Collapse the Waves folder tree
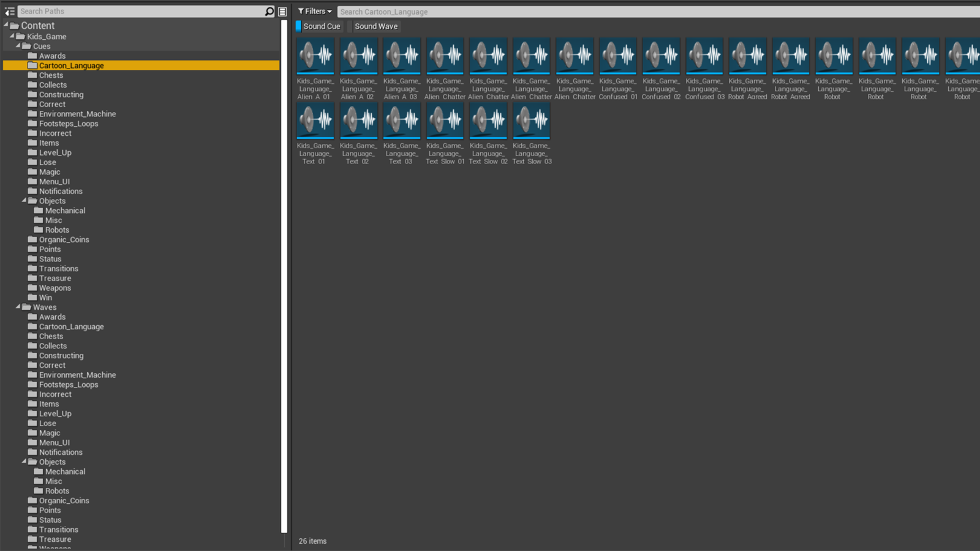 coord(18,307)
